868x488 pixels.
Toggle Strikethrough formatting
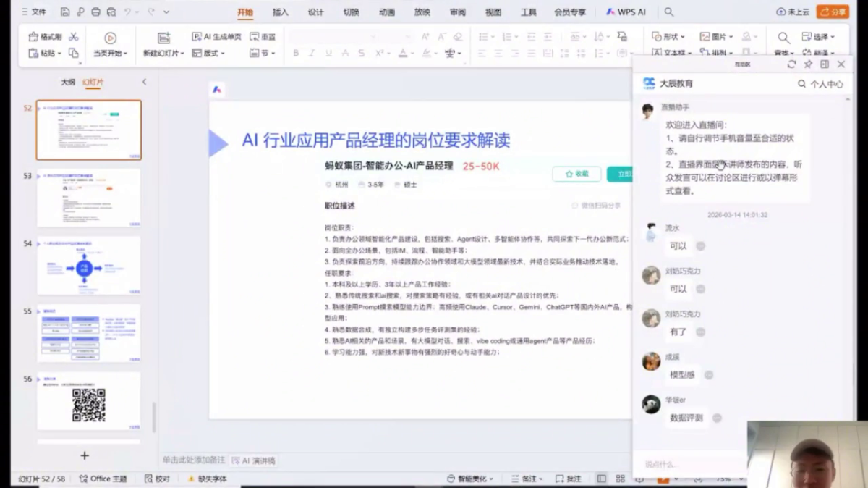point(346,53)
